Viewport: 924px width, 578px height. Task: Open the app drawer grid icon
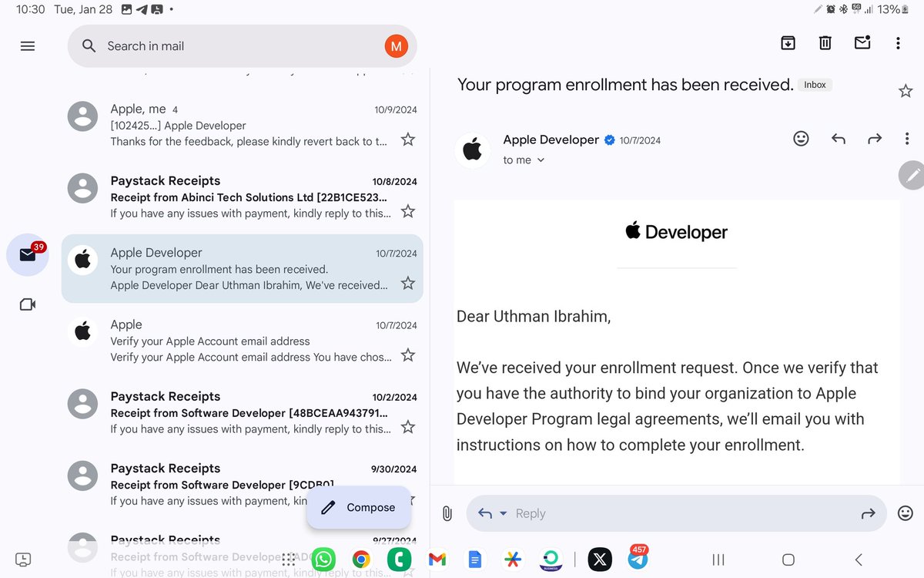pyautogui.click(x=289, y=560)
